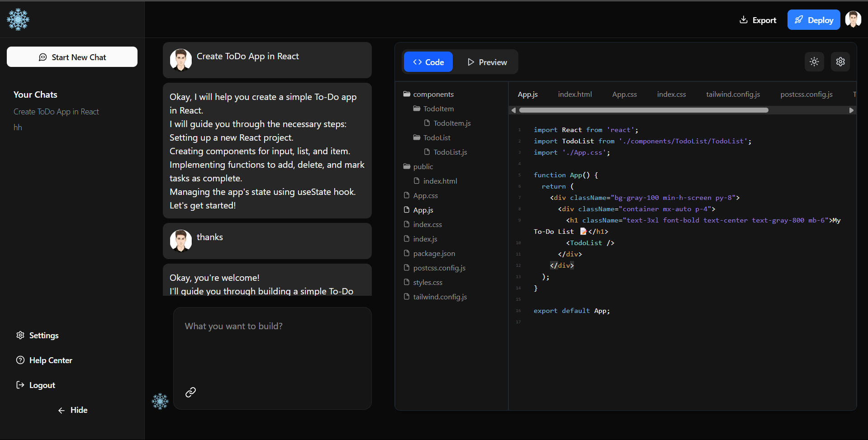Hide the sidebar with the Hide arrow

click(72, 410)
